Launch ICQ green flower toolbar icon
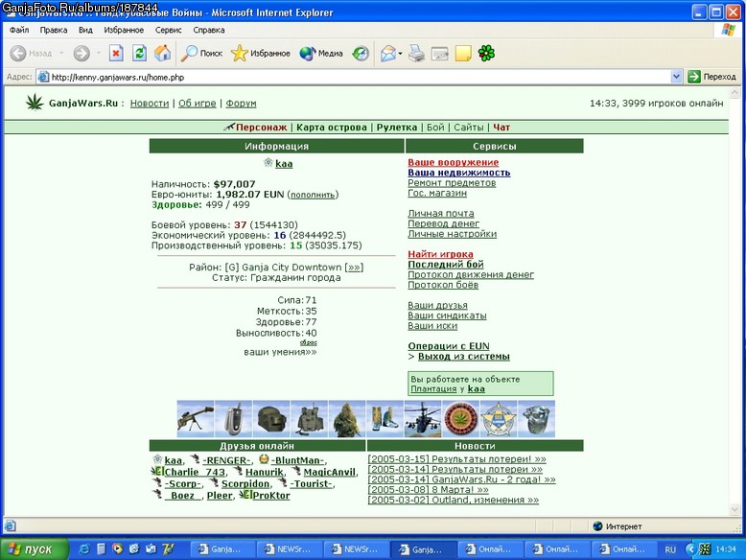 (486, 54)
